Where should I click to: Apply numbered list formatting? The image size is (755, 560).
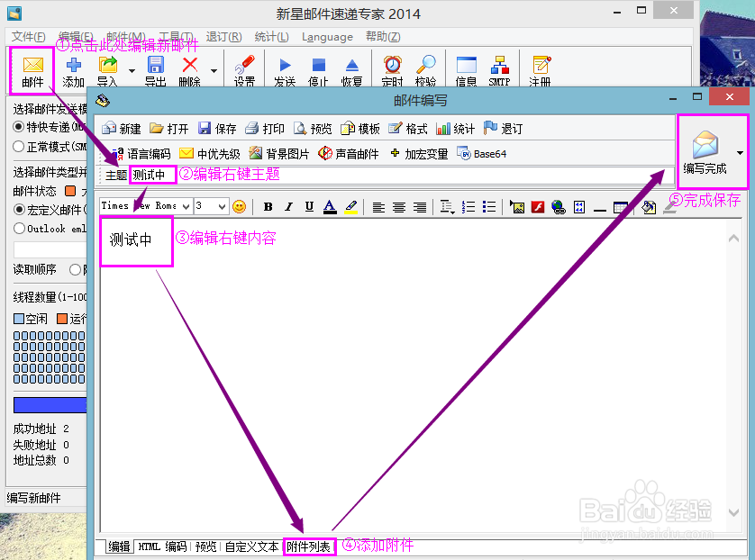[x=468, y=207]
